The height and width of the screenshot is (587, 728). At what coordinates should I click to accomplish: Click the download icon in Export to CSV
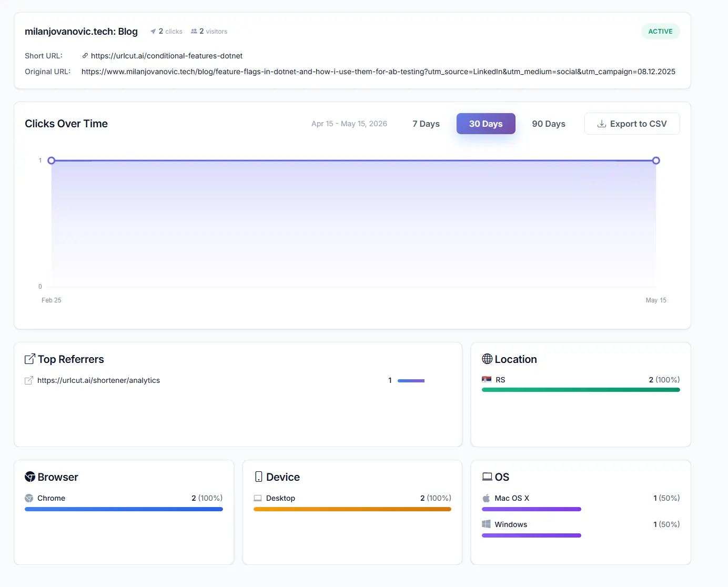(x=602, y=124)
